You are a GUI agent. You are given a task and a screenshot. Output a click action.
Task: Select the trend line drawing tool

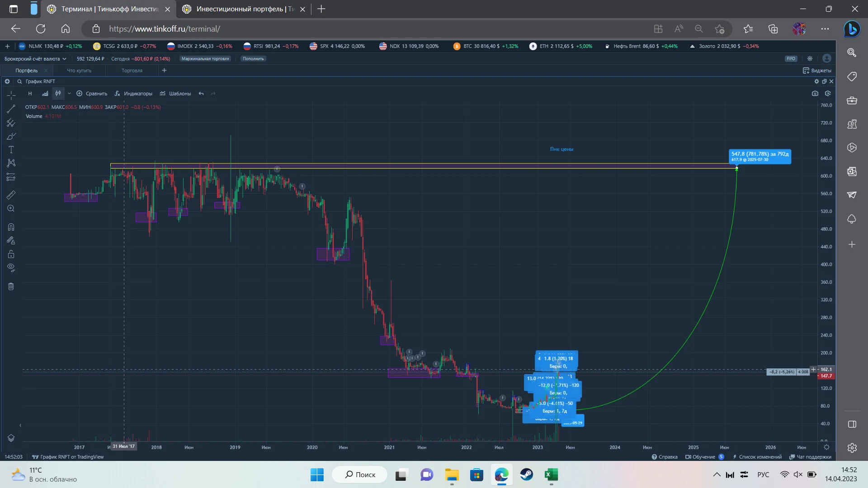coord(11,109)
